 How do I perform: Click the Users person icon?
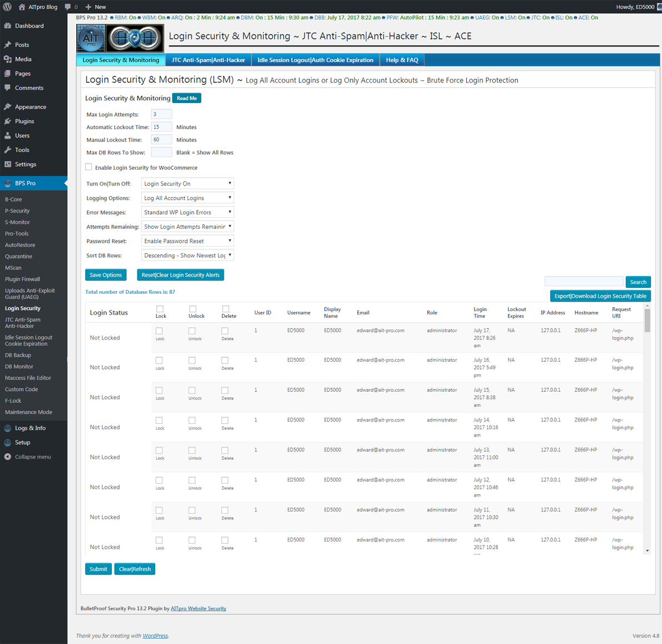tap(8, 136)
